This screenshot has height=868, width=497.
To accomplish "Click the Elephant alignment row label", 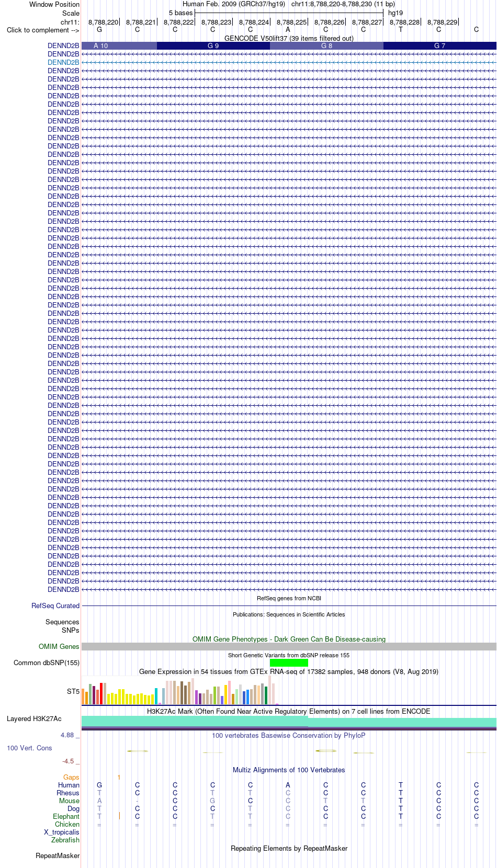I will click(66, 816).
